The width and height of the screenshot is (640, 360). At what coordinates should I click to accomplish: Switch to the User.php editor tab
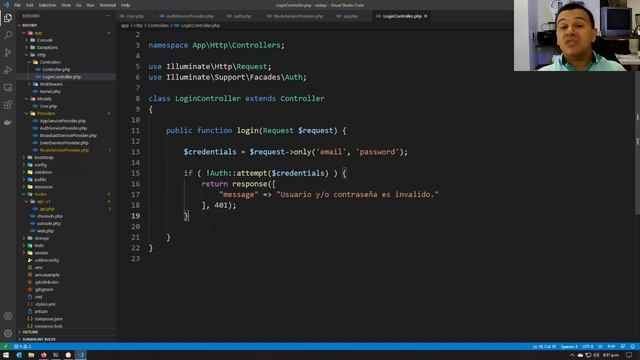pyautogui.click(x=135, y=16)
